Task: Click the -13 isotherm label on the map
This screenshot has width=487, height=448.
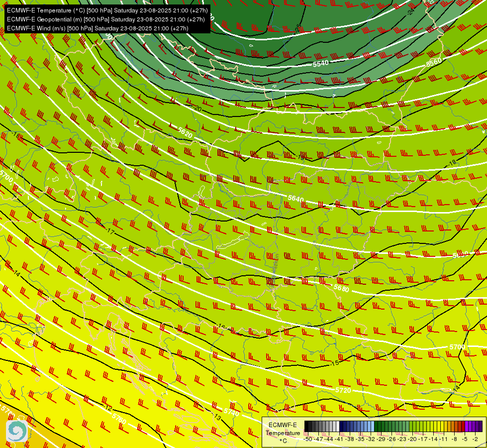Action: pyautogui.click(x=217, y=417)
